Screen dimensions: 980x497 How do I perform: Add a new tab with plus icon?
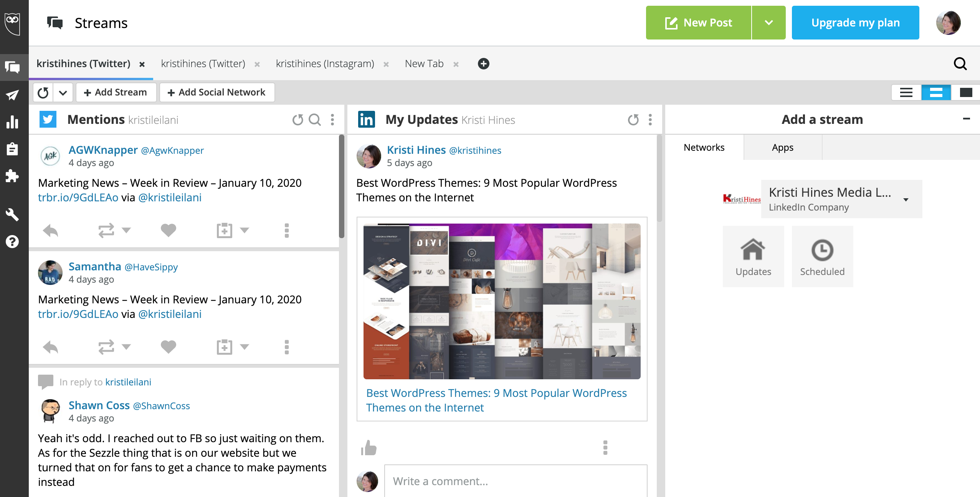click(x=484, y=64)
